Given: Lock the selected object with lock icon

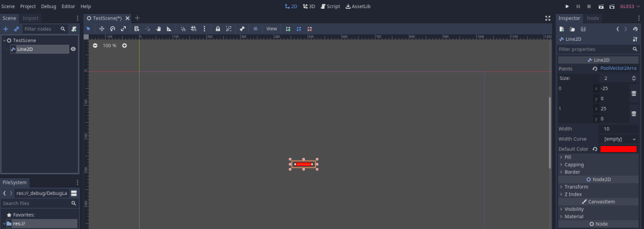Looking at the screenshot, I should (x=218, y=29).
